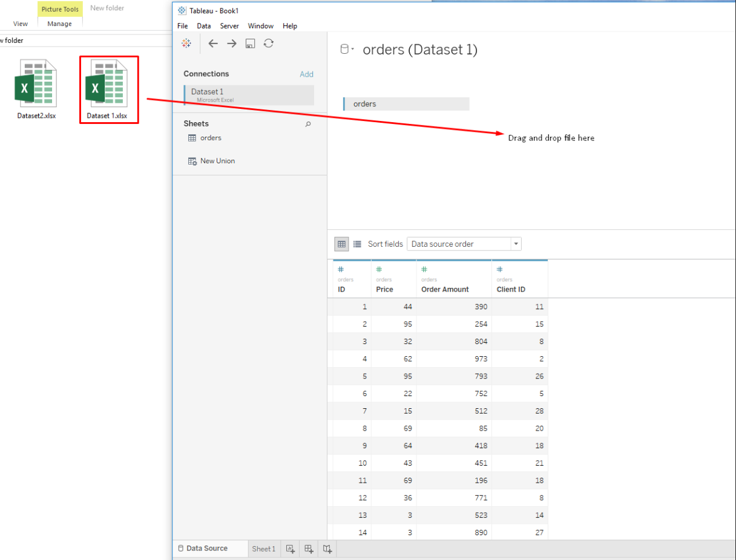736x560 pixels.
Task: Click the search magnifier icon in Sheets
Action: 308,124
